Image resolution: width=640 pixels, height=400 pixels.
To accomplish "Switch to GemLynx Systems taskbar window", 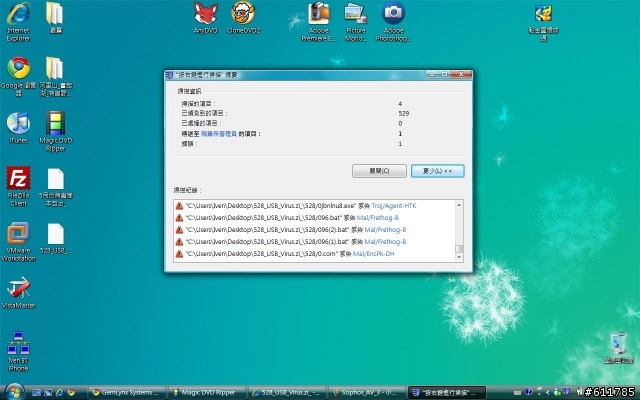I will (127, 393).
